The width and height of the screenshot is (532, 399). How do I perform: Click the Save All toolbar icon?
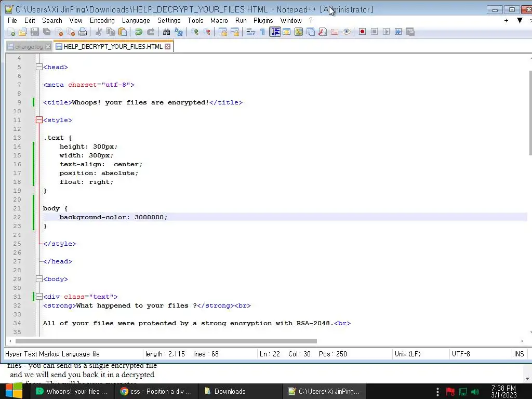coord(47,32)
